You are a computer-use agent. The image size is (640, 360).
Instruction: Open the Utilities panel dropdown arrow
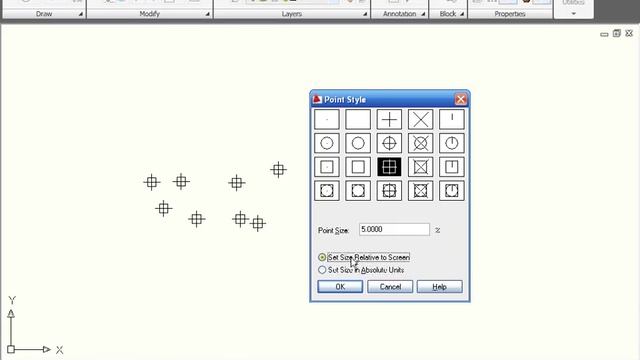(x=573, y=13)
